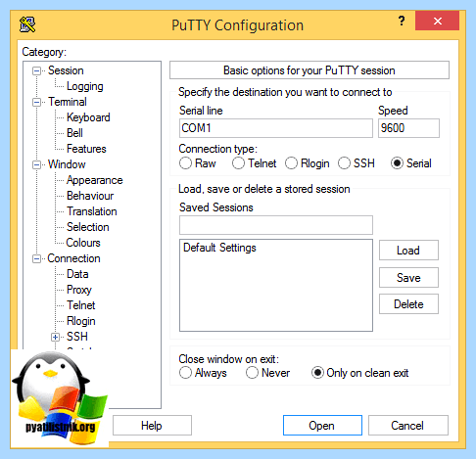Open the Translation category
The width and height of the screenshot is (476, 459).
tap(92, 211)
